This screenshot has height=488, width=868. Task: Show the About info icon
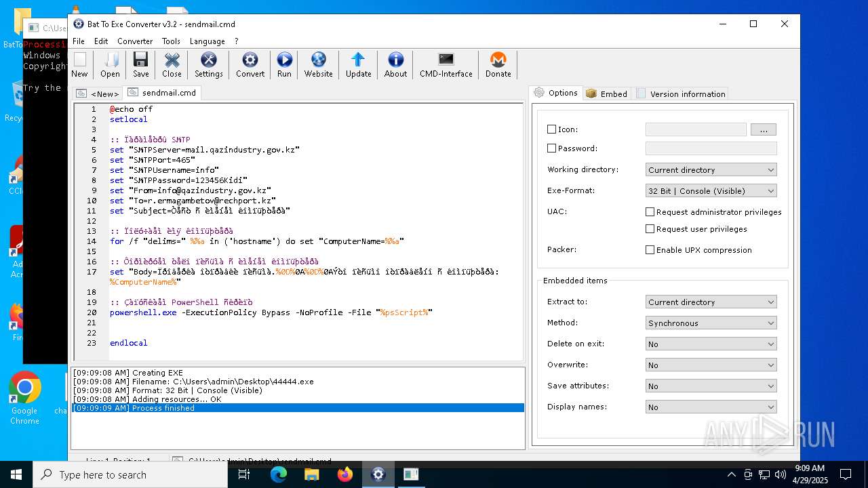(395, 65)
